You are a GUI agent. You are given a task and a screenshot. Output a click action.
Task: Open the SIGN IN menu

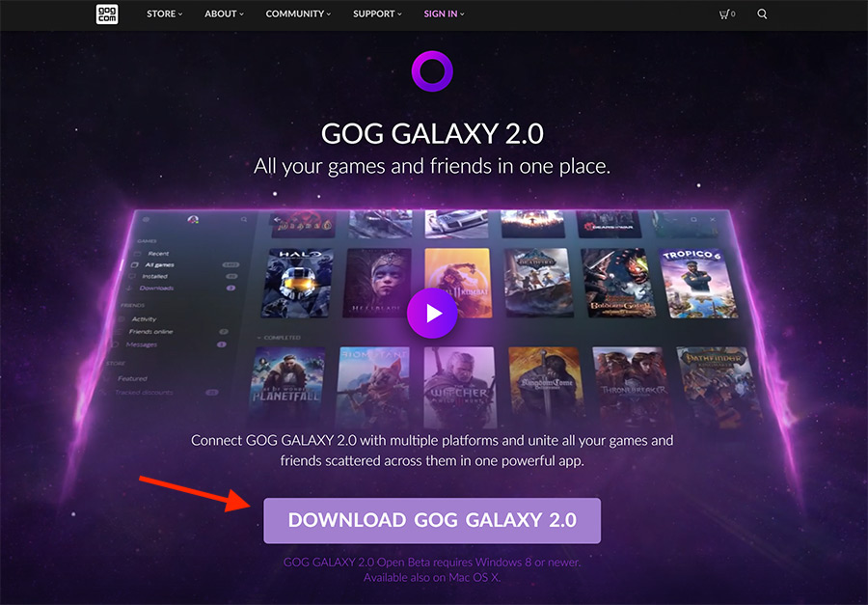[x=444, y=14]
